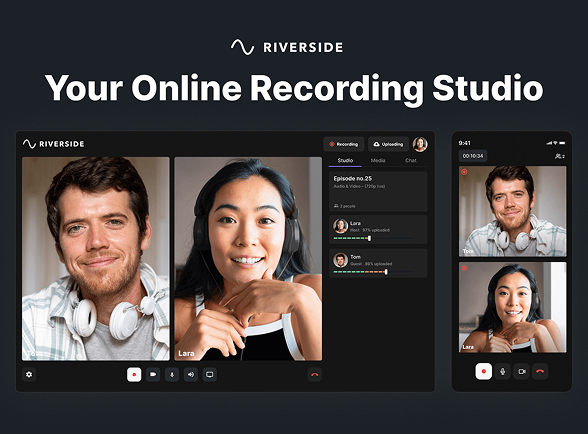Click recording indicator on mobile Tom tile

[464, 172]
